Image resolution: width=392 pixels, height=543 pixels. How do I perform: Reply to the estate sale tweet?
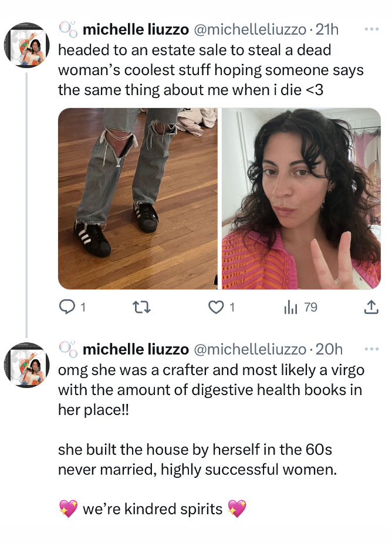pos(67,306)
